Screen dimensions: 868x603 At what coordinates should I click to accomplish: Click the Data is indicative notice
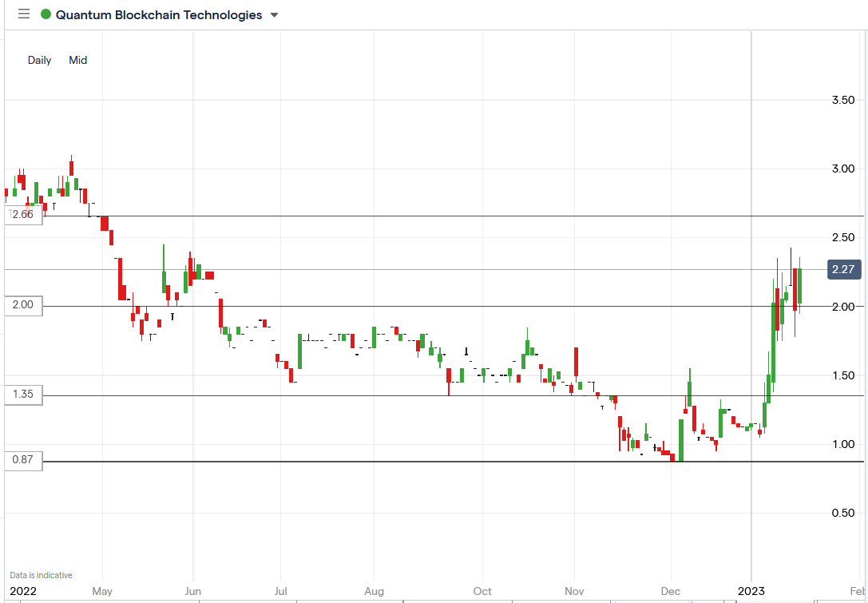(41, 575)
